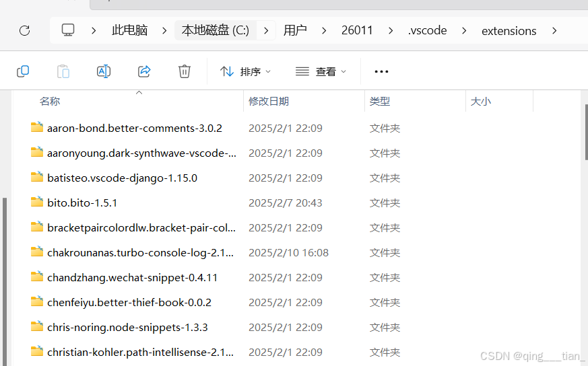Rename the selected item using rename icon
The height and width of the screenshot is (366, 588).
(104, 71)
